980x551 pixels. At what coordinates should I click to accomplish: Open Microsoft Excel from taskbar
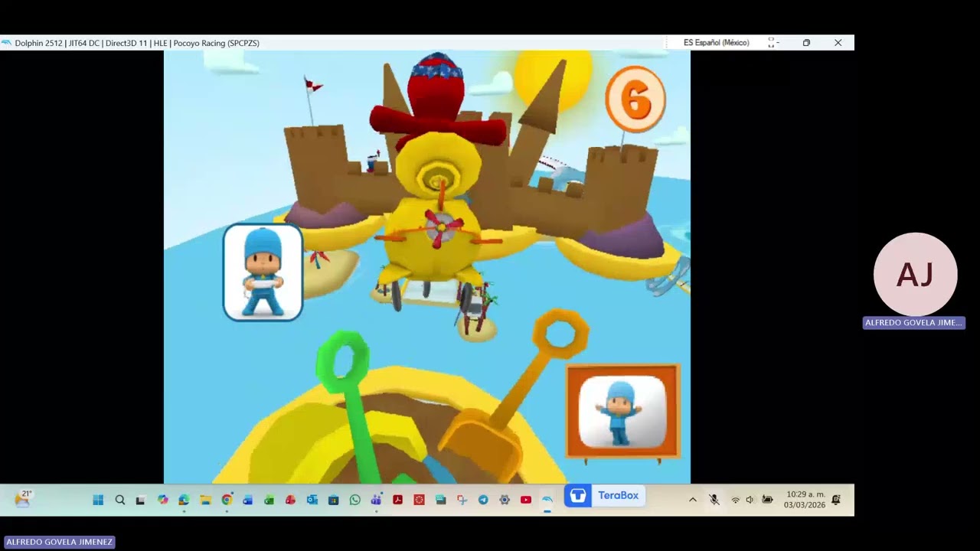click(x=269, y=500)
